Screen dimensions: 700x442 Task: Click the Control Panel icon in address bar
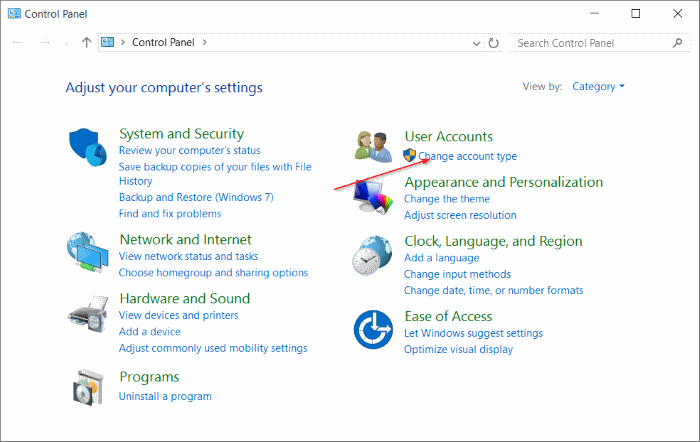pos(108,42)
